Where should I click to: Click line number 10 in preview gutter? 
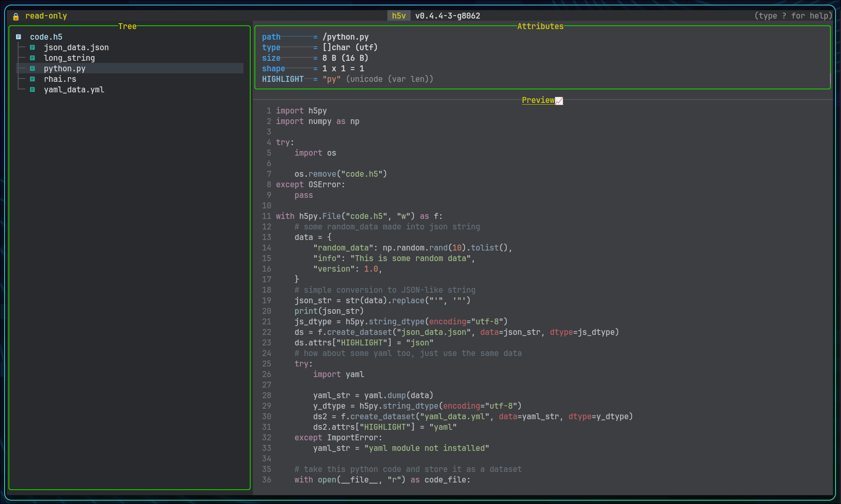267,205
